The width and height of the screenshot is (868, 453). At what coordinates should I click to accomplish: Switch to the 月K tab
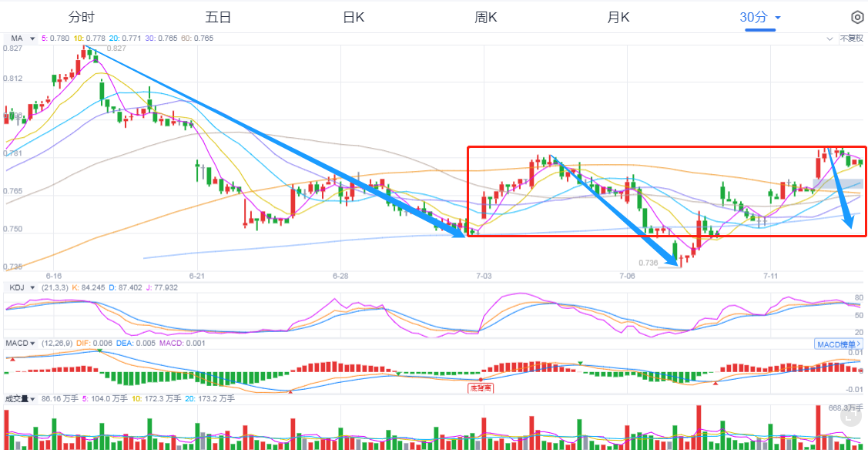click(618, 17)
